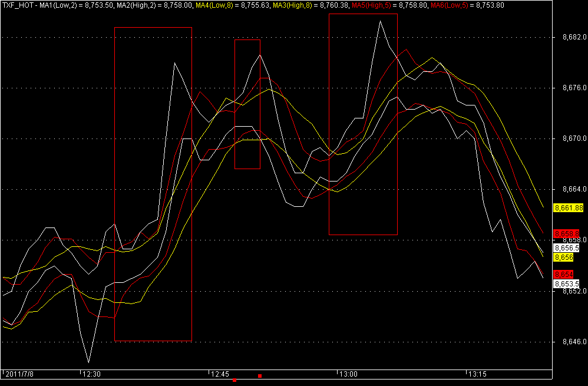588x386 pixels.
Task: Click the 8,664.0 price axis label
Action: pos(574,189)
